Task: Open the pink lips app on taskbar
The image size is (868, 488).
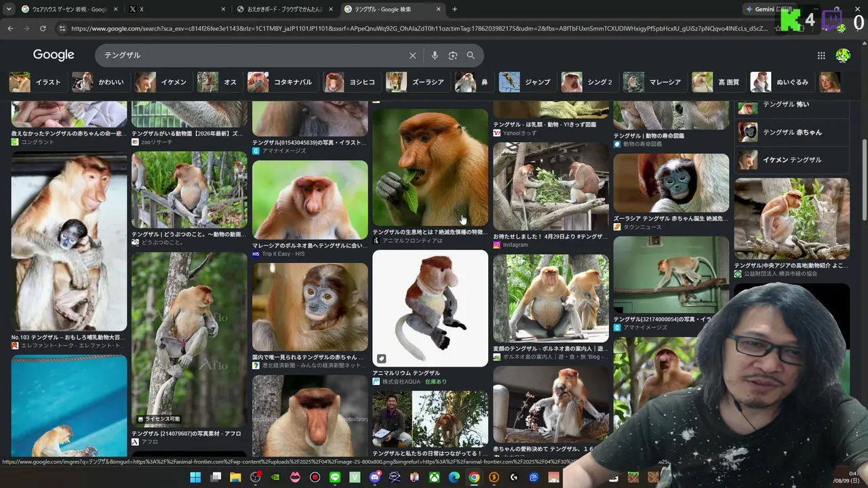Action: [x=295, y=477]
